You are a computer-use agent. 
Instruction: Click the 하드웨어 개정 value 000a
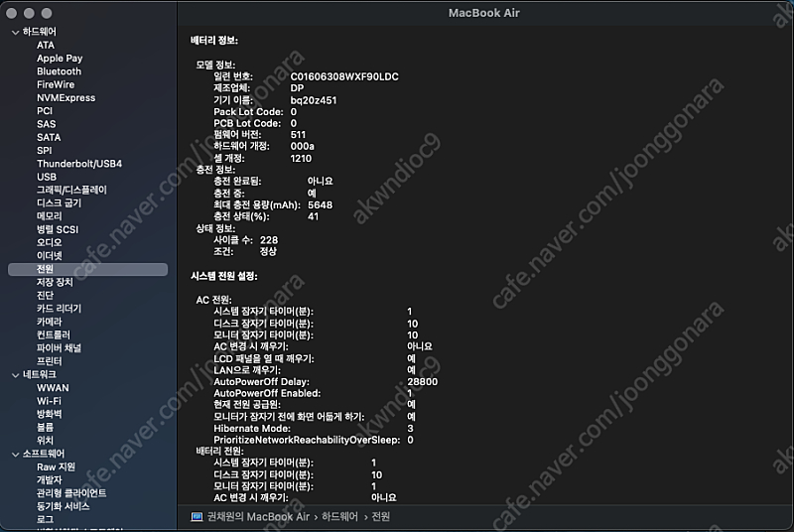[x=303, y=146]
